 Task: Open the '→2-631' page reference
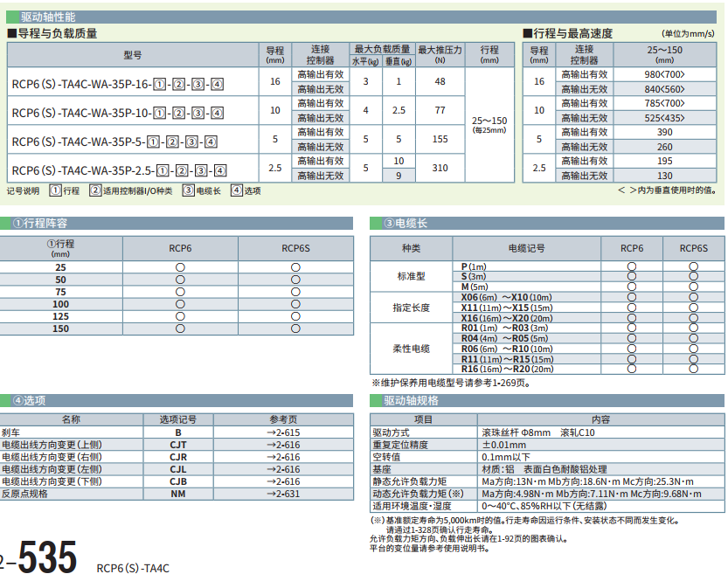[283, 494]
